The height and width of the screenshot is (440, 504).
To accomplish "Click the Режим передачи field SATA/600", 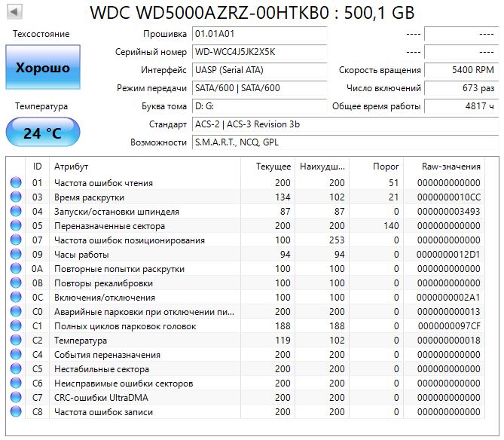I will pyautogui.click(x=259, y=88).
